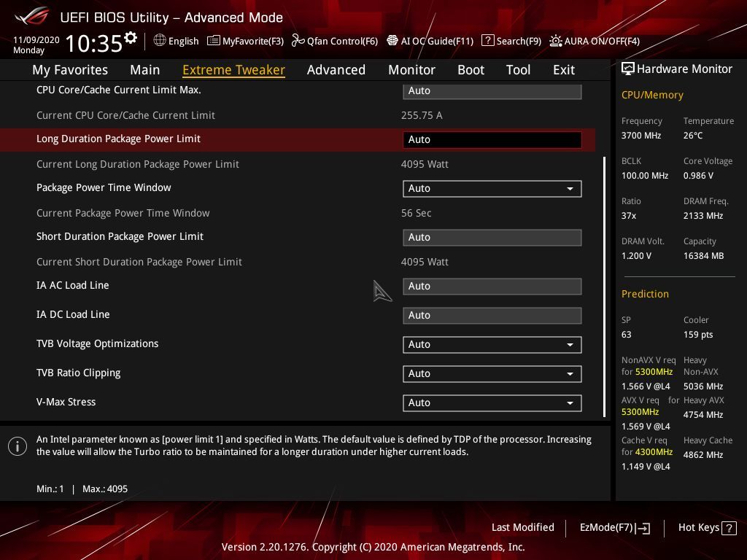
Task: Click the 10:35 clock display
Action: point(94,43)
